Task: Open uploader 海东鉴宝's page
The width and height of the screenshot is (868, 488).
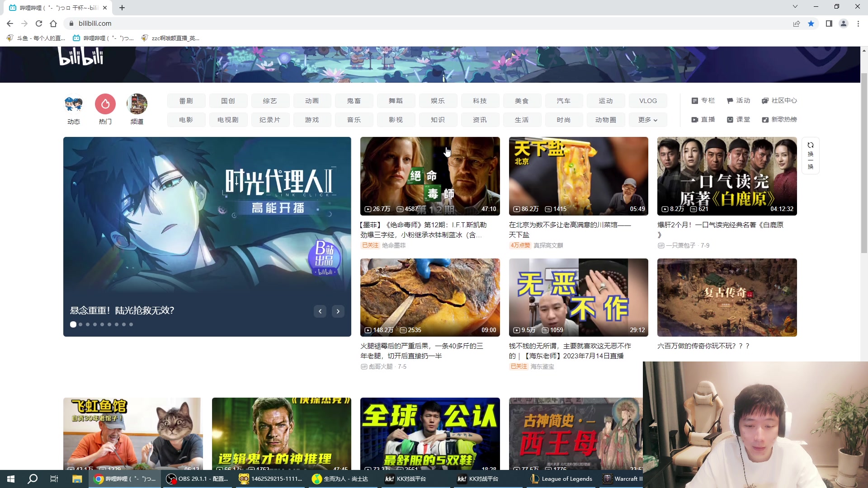Action: 542,366
